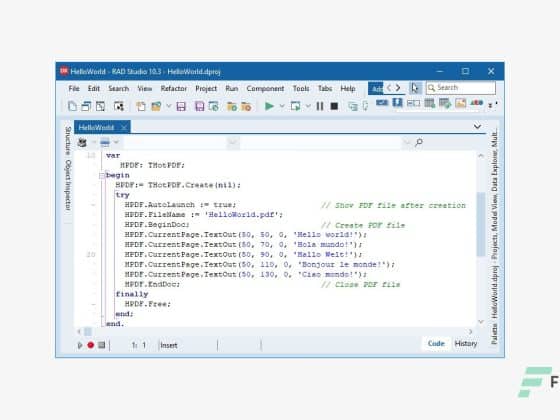The height and width of the screenshot is (420, 560).
Task: Click the image component palette icon
Action: [461, 103]
